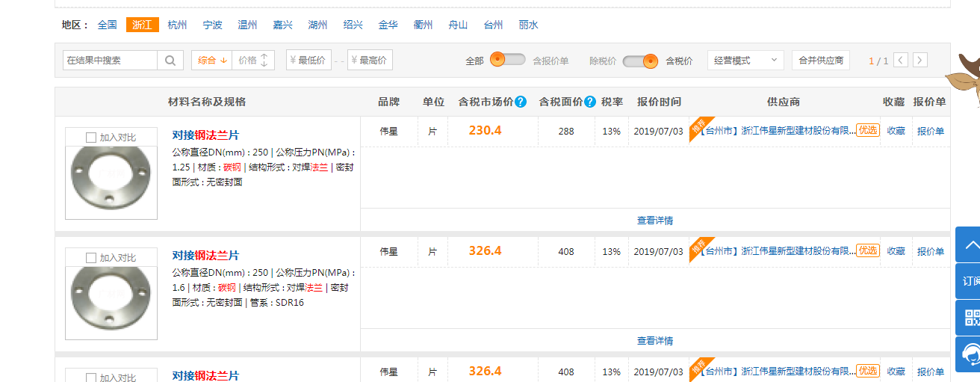
Task: Toggle the 除税价 / 含税价 switch
Action: pos(640,61)
